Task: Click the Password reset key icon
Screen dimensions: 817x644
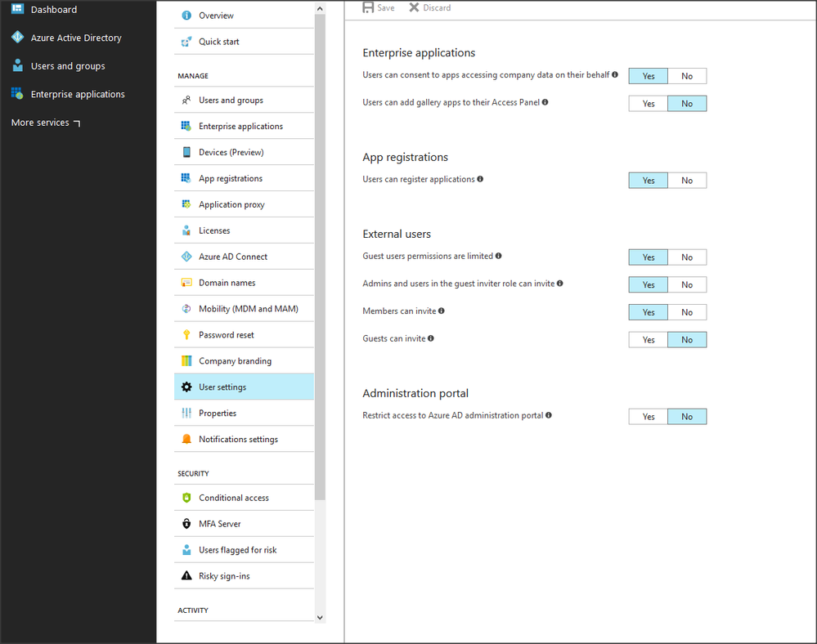Action: (186, 335)
